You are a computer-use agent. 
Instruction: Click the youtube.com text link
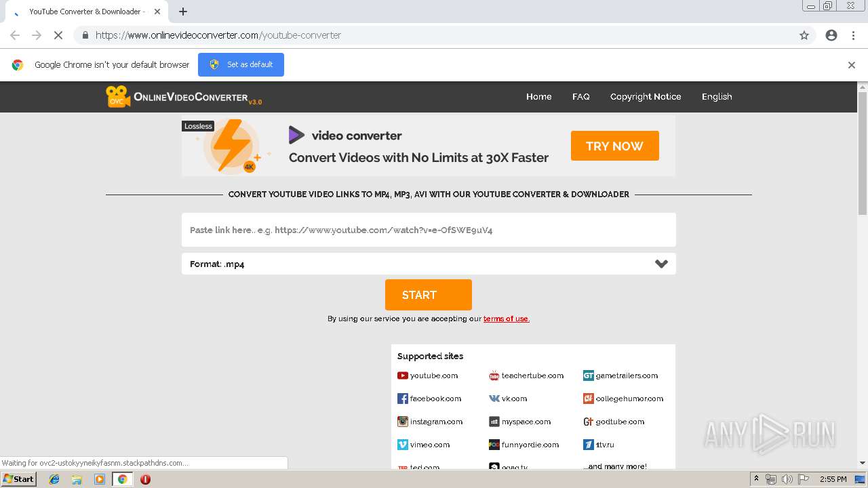(434, 375)
